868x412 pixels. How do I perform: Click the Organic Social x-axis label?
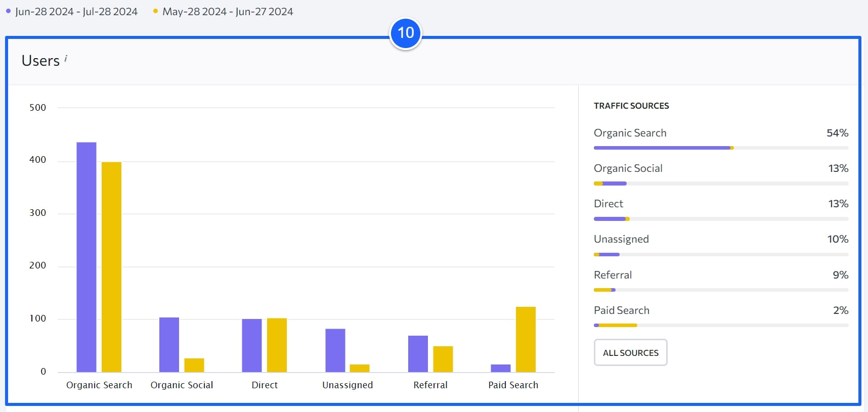(182, 385)
